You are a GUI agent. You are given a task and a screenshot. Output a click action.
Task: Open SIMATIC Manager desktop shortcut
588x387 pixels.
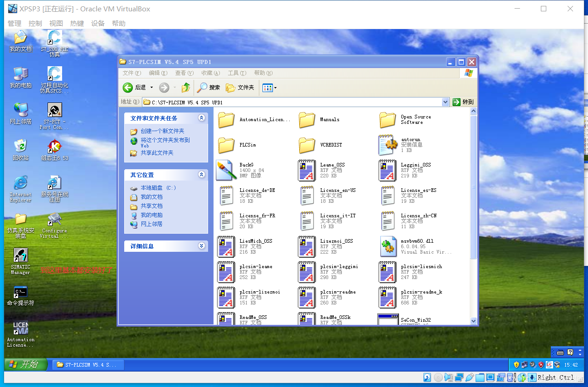coord(20,261)
